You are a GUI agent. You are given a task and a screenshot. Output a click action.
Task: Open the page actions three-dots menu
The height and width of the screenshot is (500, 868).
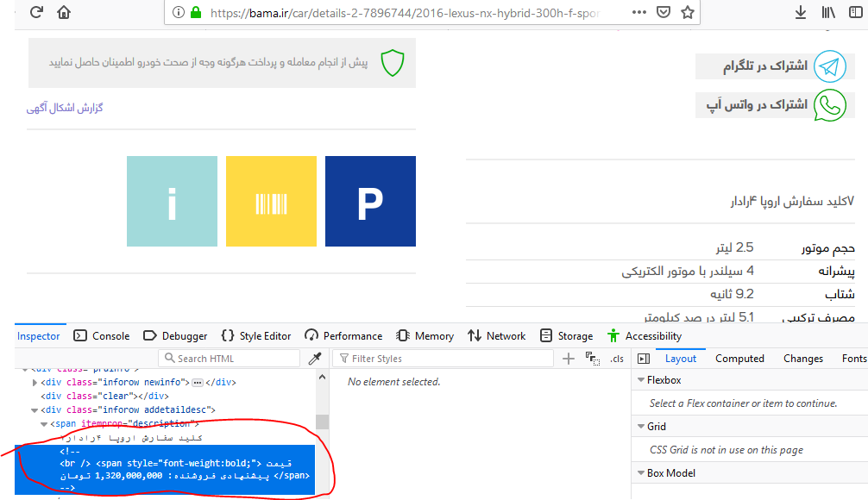[638, 12]
